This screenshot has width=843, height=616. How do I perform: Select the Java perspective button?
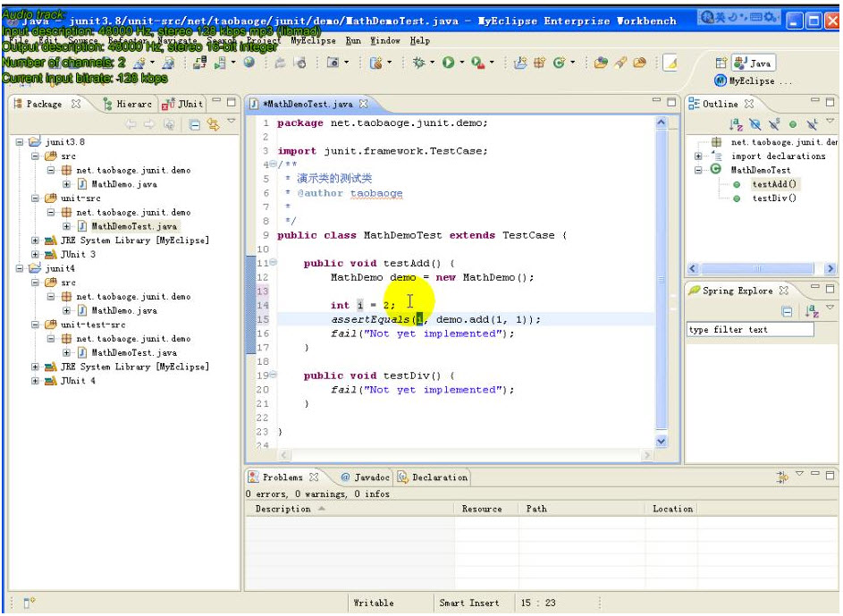(x=753, y=63)
